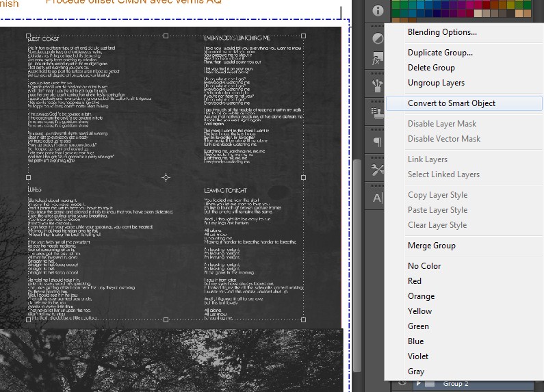Viewport: 544px width, 392px height.
Task: Click Select Linked Layers entry
Action: [x=443, y=174]
